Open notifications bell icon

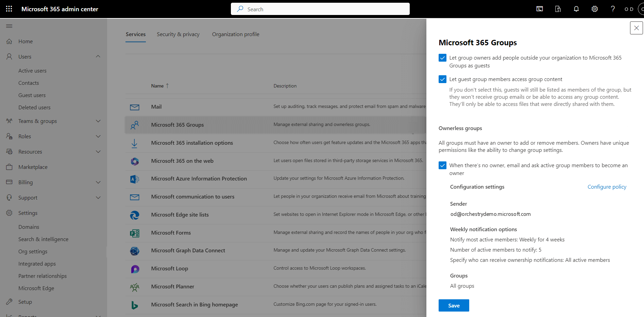[576, 9]
